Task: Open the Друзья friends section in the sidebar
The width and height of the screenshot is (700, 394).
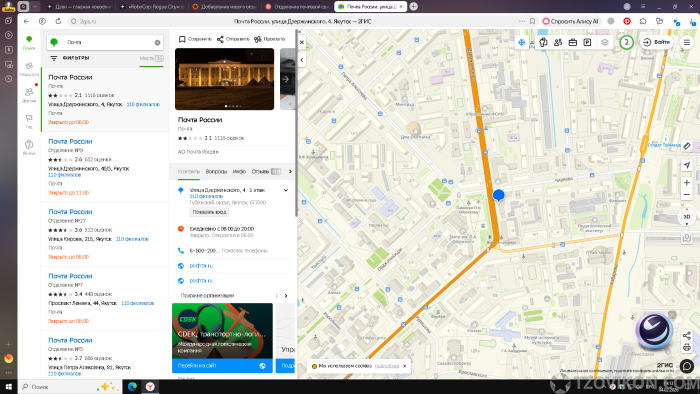Action: click(x=29, y=95)
